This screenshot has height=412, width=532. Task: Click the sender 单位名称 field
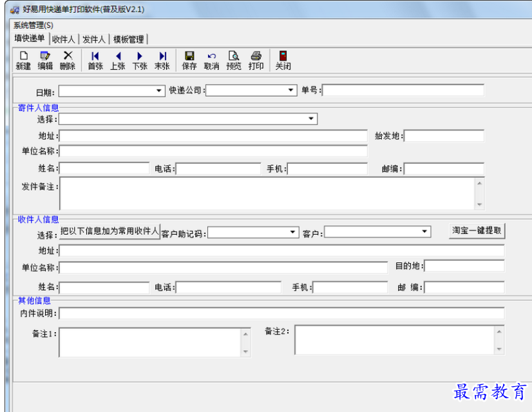213,151
